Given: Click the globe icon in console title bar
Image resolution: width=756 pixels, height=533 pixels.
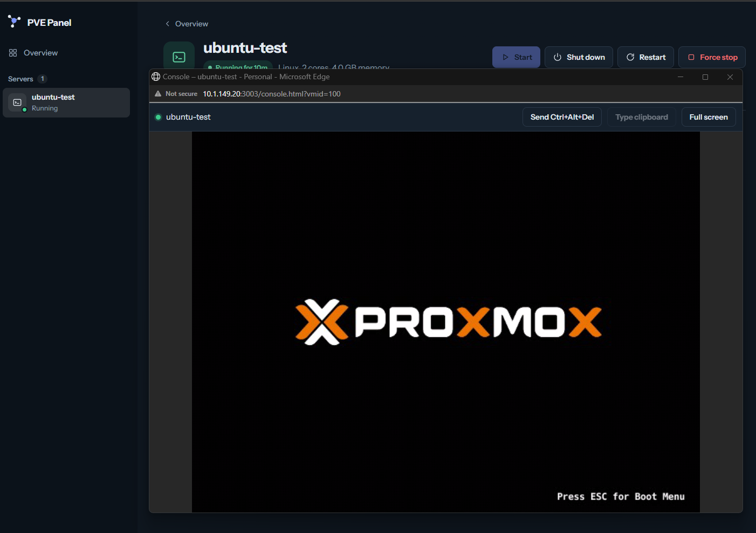Looking at the screenshot, I should 156,77.
